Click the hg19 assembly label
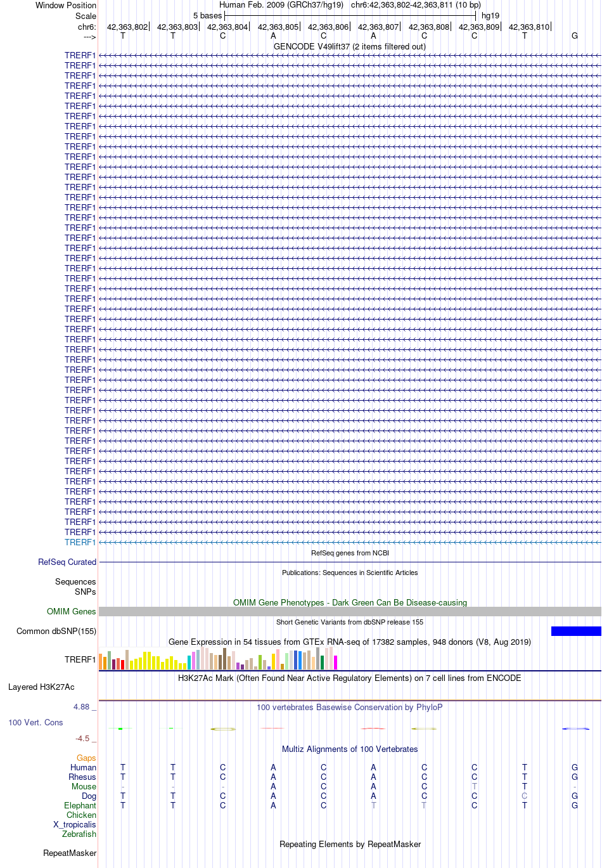This screenshot has height=868, width=602. tap(490, 15)
